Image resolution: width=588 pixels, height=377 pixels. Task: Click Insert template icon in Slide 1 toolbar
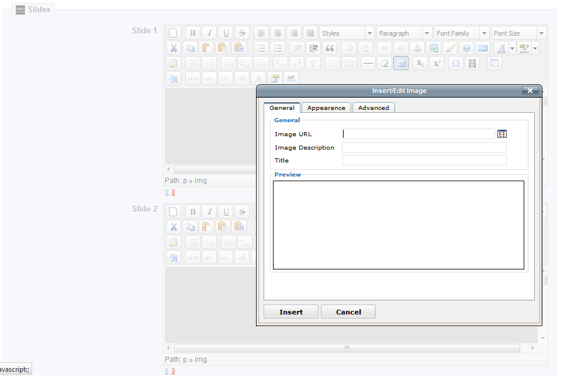click(494, 63)
